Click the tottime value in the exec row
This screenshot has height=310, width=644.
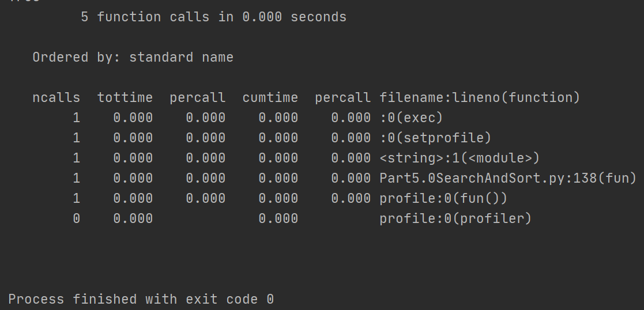pos(133,118)
